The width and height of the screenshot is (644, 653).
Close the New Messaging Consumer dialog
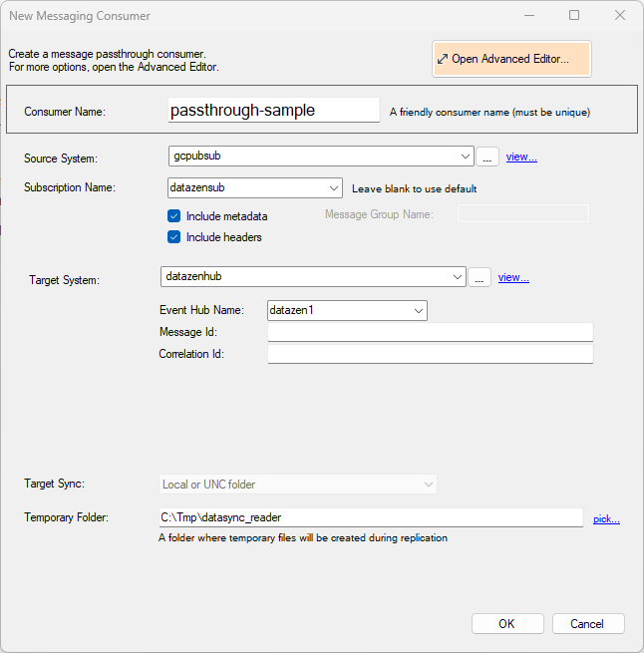(620, 15)
